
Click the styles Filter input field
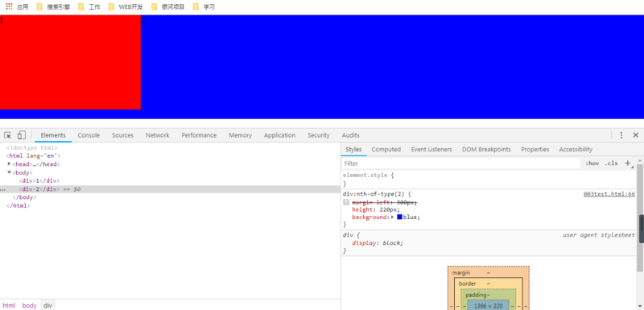(460, 163)
